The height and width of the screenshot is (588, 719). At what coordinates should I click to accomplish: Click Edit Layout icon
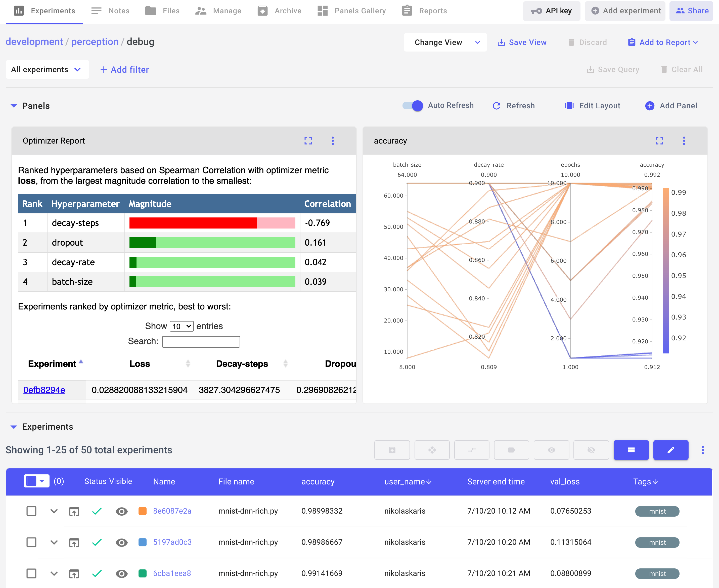[x=569, y=106]
